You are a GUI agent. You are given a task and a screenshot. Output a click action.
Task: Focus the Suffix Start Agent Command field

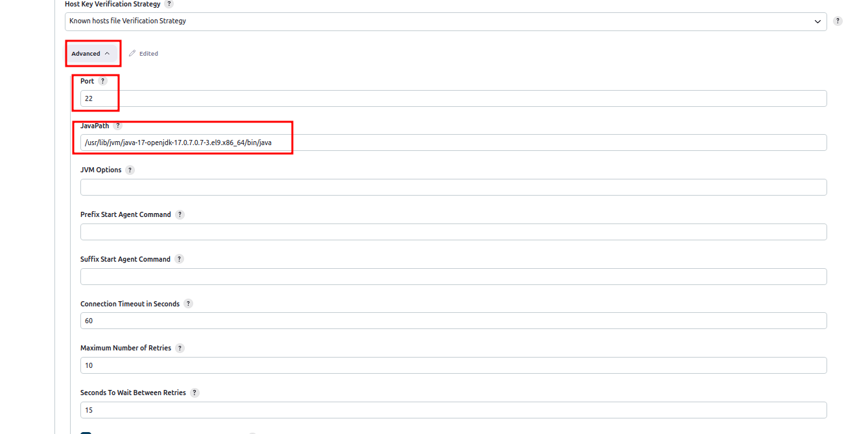point(454,277)
